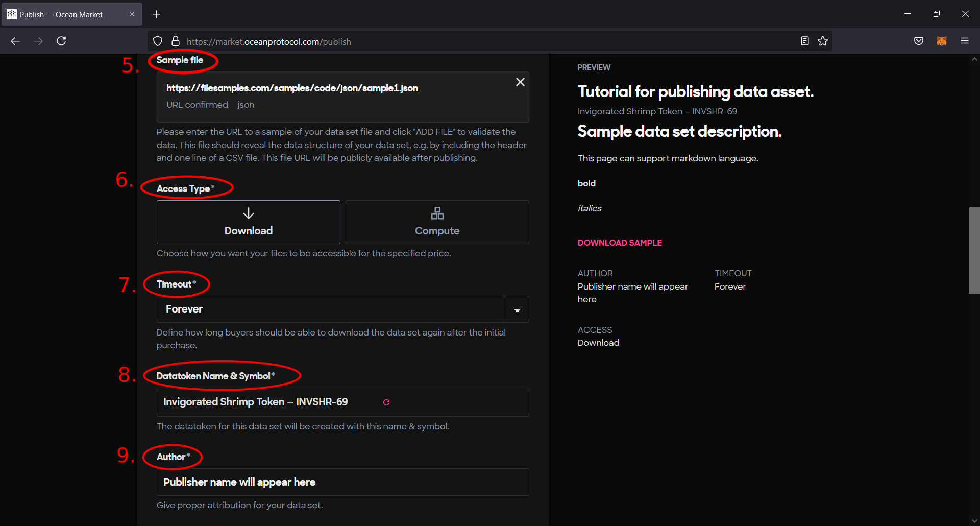Screen dimensions: 980x526
Task: Click the 'json' file type text
Action: pos(246,105)
